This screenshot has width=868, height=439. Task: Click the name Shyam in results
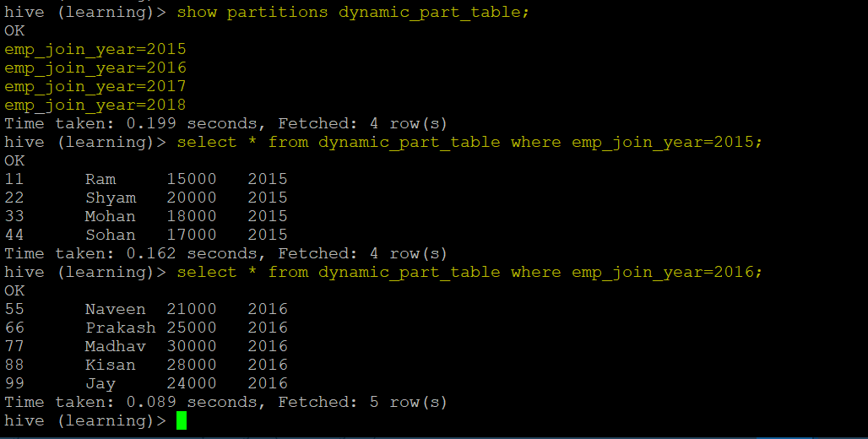click(x=111, y=198)
